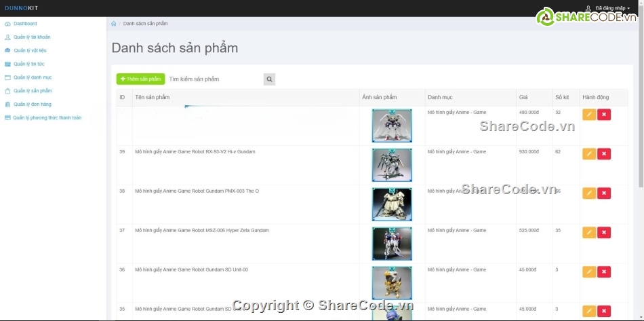Click product name RX-93-V2 Hi-v Gundam
Image resolution: width=644 pixels, height=321 pixels.
coord(195,151)
